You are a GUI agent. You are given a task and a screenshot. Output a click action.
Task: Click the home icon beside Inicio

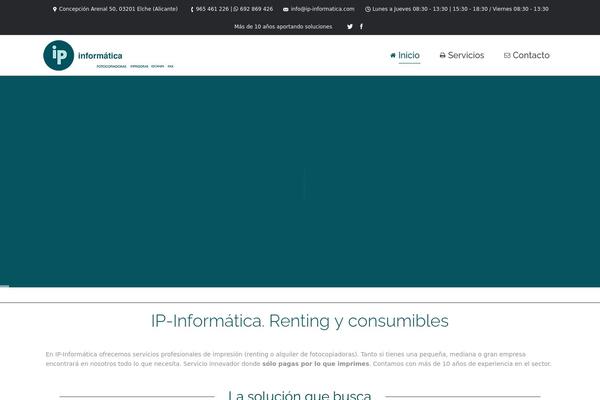(x=393, y=55)
